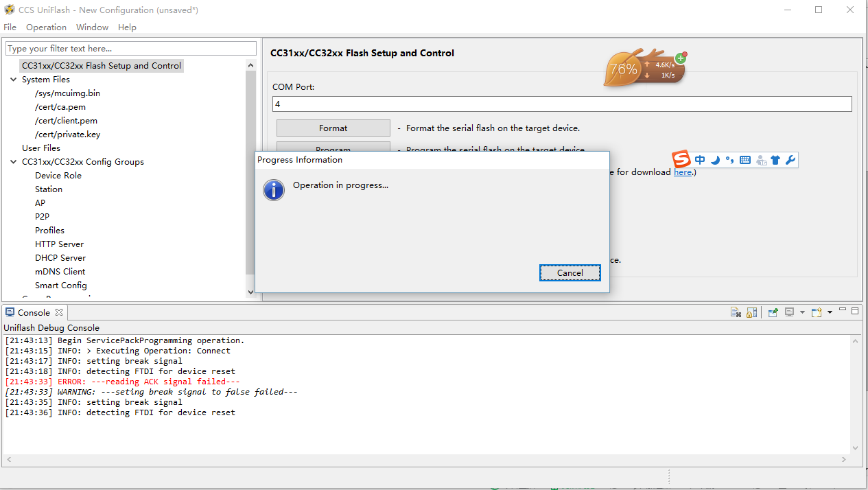
Task: Switch to the Console tab
Action: 34,312
